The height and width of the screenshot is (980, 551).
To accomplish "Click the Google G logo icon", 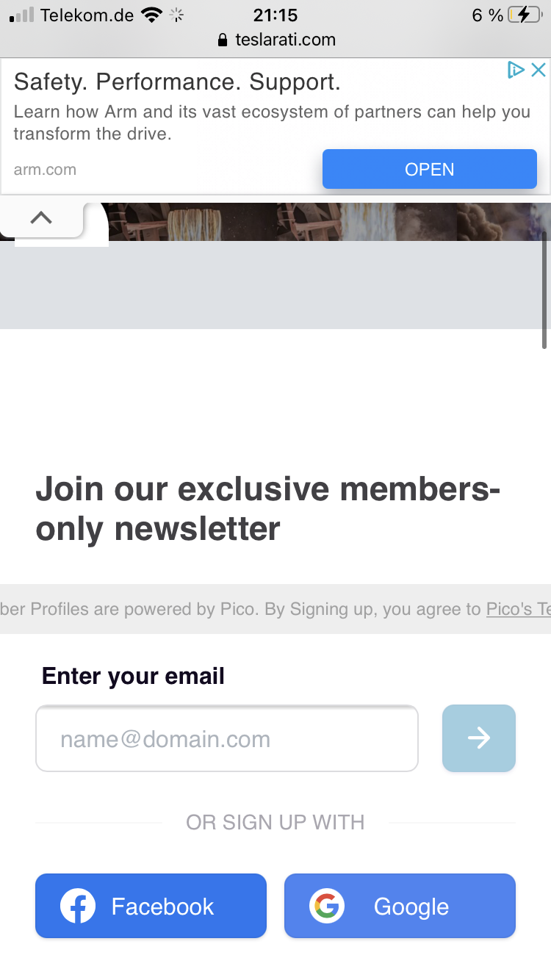I will (327, 906).
